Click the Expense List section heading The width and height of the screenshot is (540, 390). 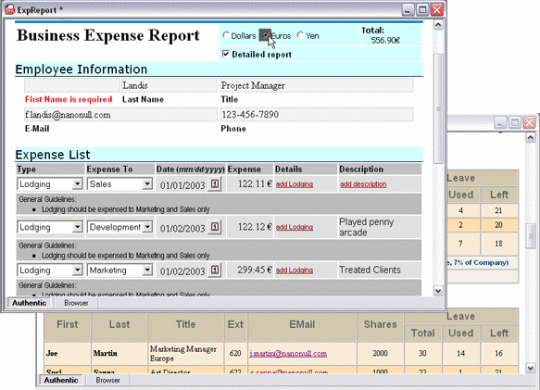coord(53,155)
